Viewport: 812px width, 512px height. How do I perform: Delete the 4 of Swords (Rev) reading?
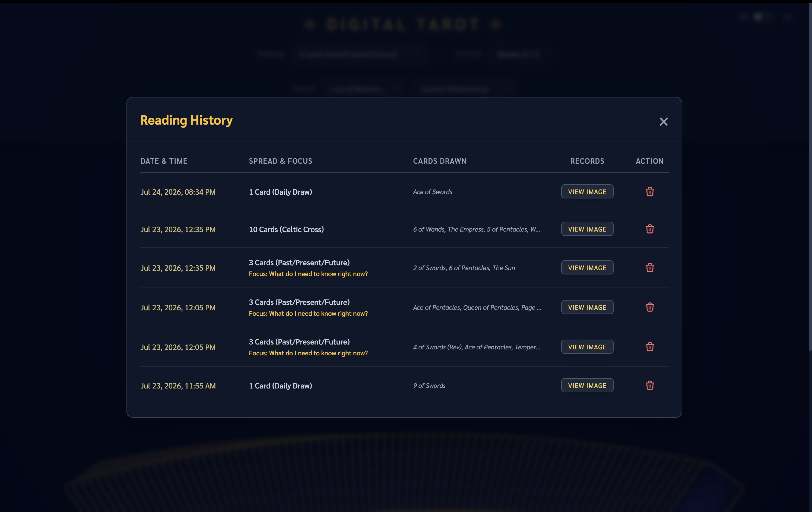pyautogui.click(x=650, y=347)
